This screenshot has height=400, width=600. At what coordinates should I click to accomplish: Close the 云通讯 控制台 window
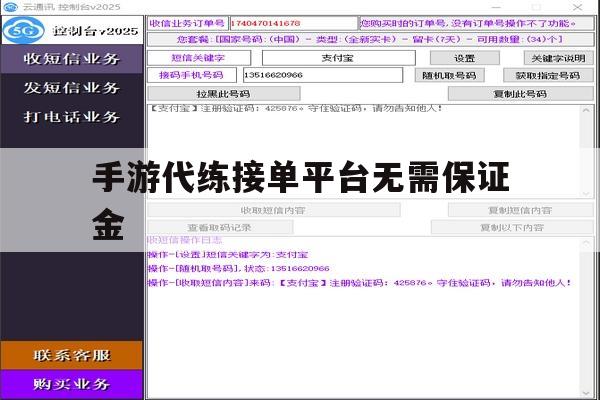pyautogui.click(x=578, y=7)
